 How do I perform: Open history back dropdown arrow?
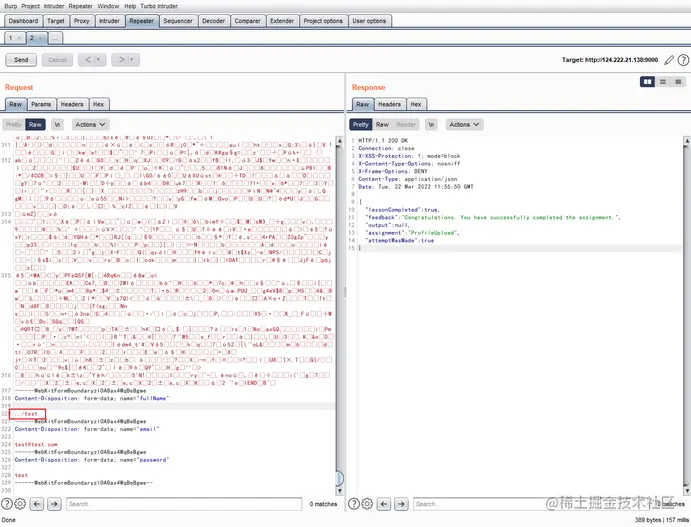click(x=98, y=60)
